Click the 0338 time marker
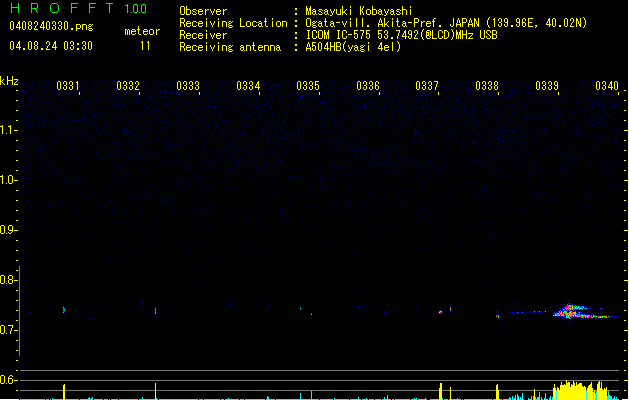 coord(487,86)
